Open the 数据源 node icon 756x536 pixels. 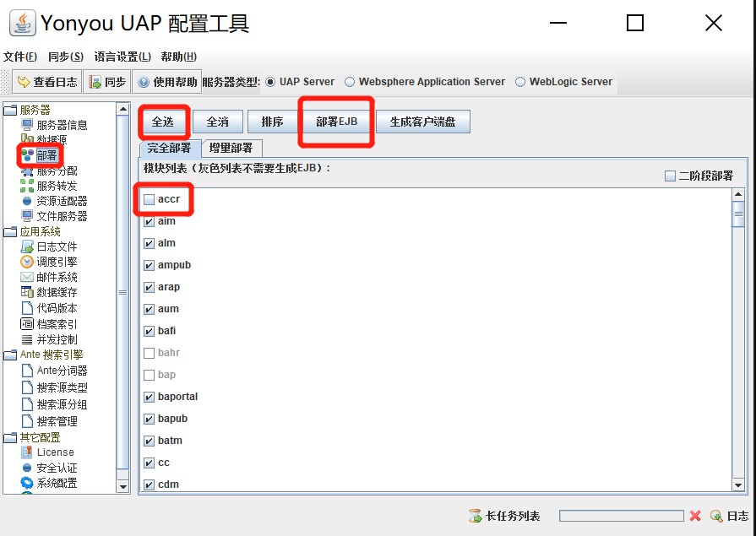point(27,138)
